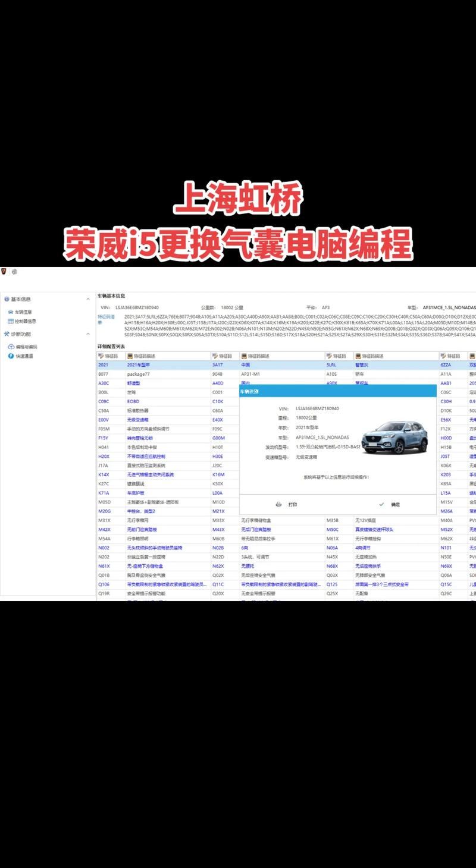
Task: Select the 无安全带提示报警 cell
Action: click(x=282, y=593)
